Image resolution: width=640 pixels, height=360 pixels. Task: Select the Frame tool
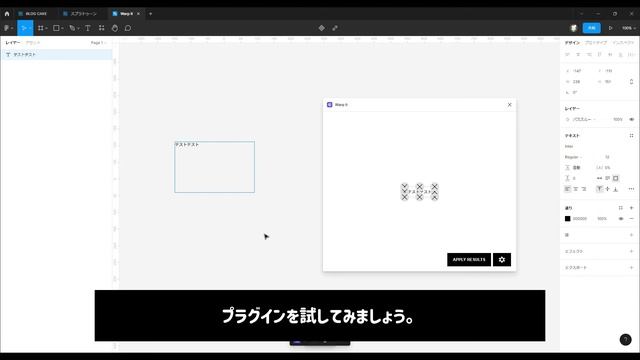pyautogui.click(x=41, y=28)
